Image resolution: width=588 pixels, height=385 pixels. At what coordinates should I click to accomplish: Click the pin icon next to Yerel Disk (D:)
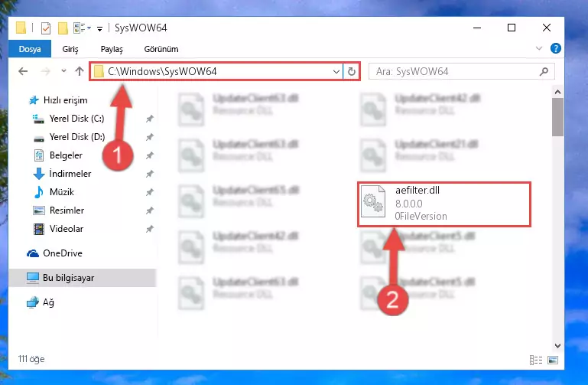pyautogui.click(x=150, y=137)
